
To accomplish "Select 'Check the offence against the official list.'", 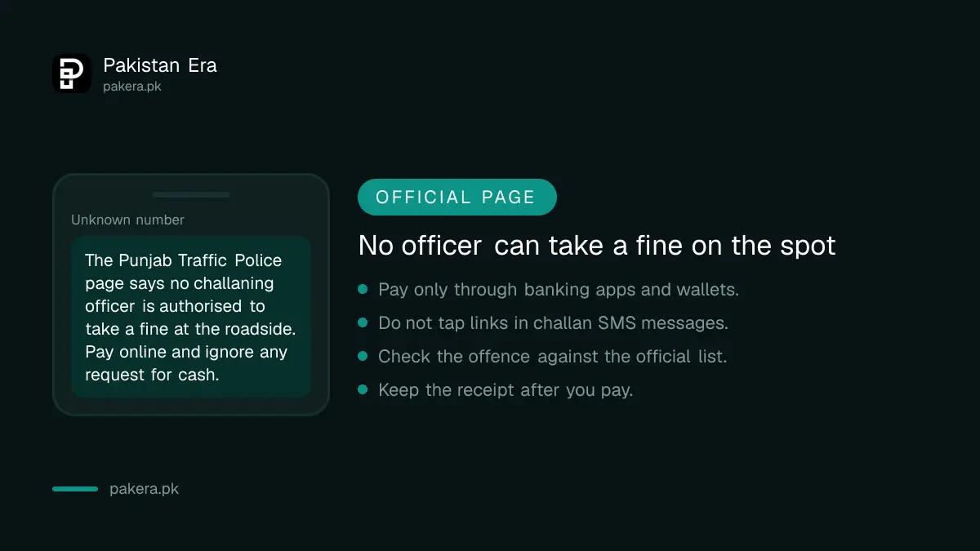I will point(552,357).
